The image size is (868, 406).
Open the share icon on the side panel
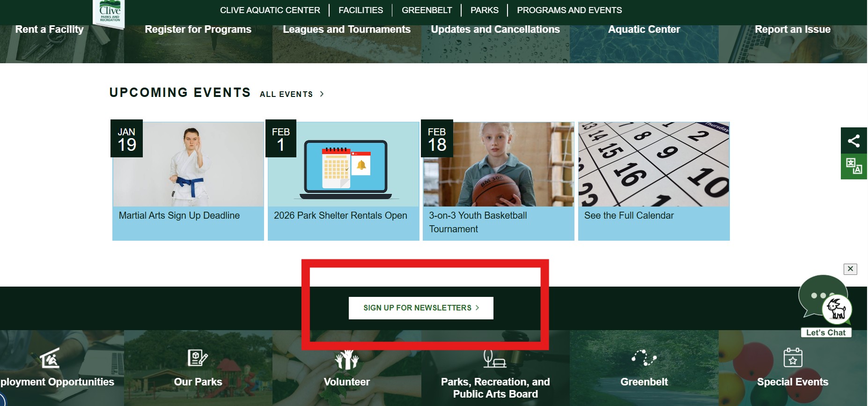853,140
